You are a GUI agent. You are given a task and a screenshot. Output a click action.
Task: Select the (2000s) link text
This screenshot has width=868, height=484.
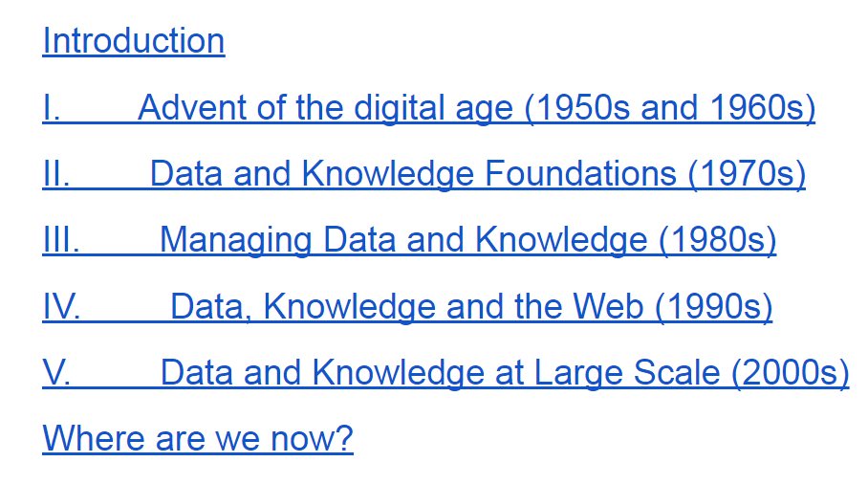click(x=791, y=373)
